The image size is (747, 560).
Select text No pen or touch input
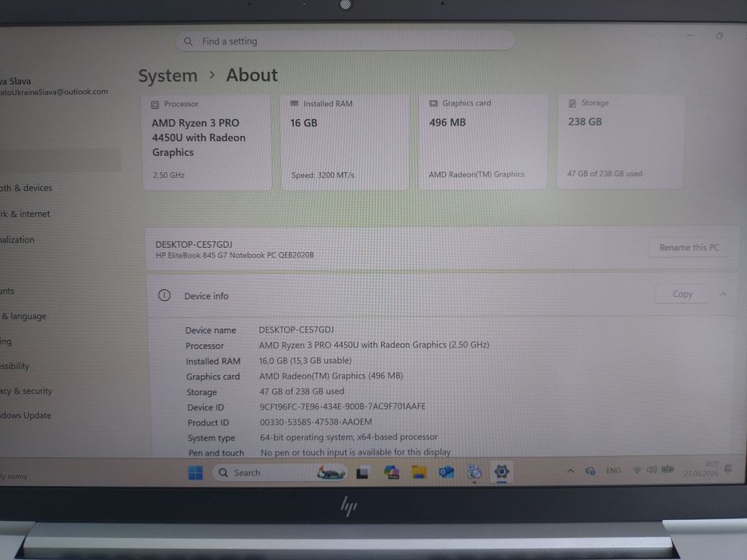304,452
